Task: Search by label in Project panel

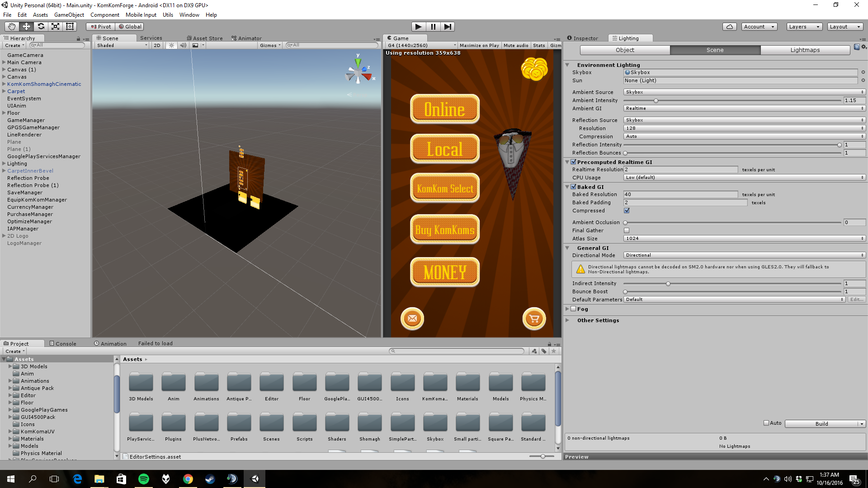Action: click(x=544, y=351)
